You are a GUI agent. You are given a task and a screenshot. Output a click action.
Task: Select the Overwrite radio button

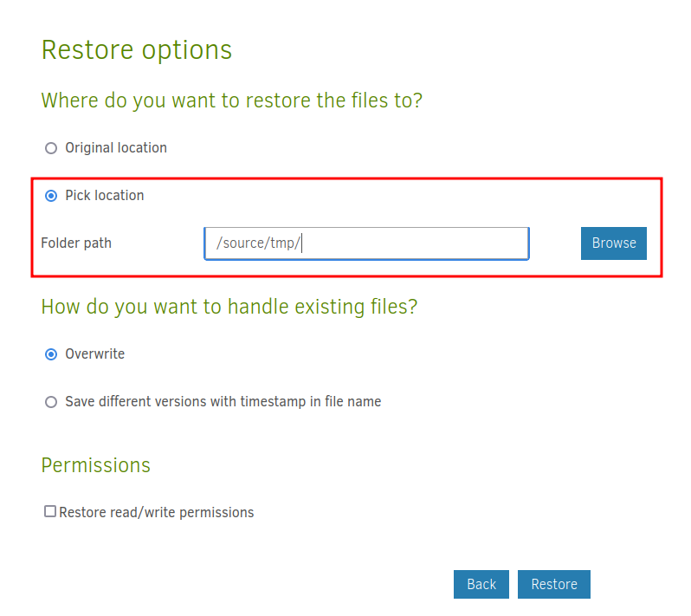(51, 354)
